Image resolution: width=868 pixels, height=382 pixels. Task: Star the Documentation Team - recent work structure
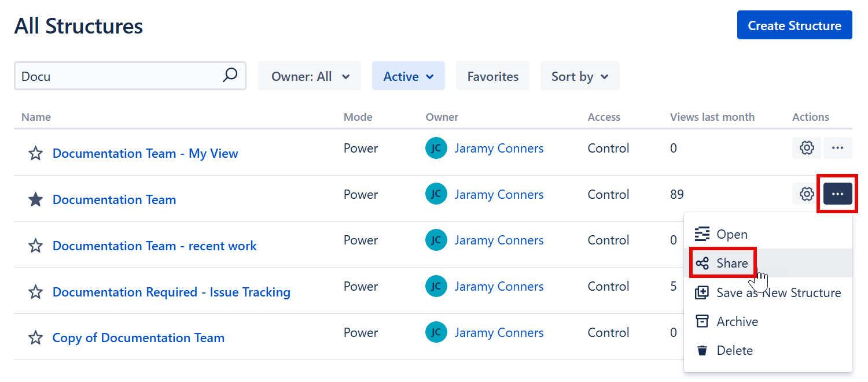pos(36,246)
